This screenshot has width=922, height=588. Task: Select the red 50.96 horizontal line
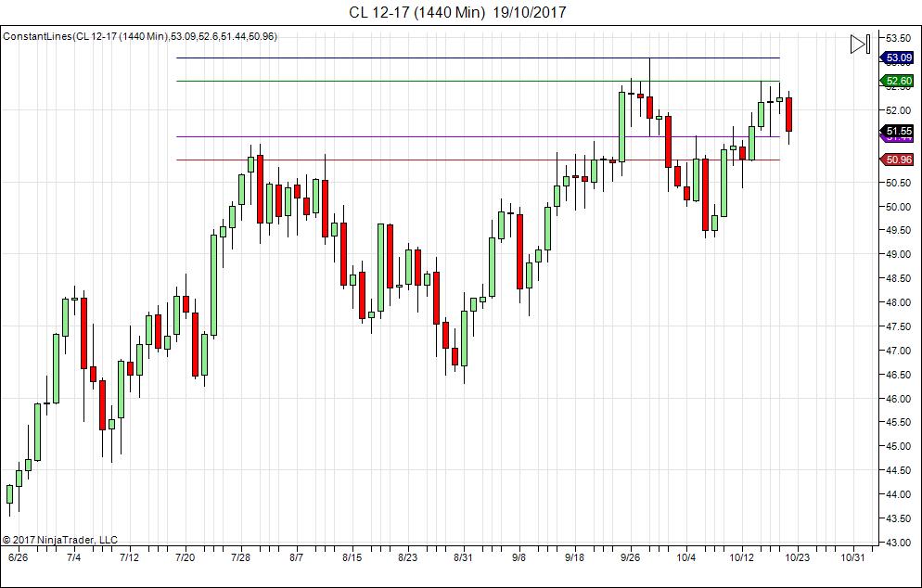pyautogui.click(x=478, y=160)
